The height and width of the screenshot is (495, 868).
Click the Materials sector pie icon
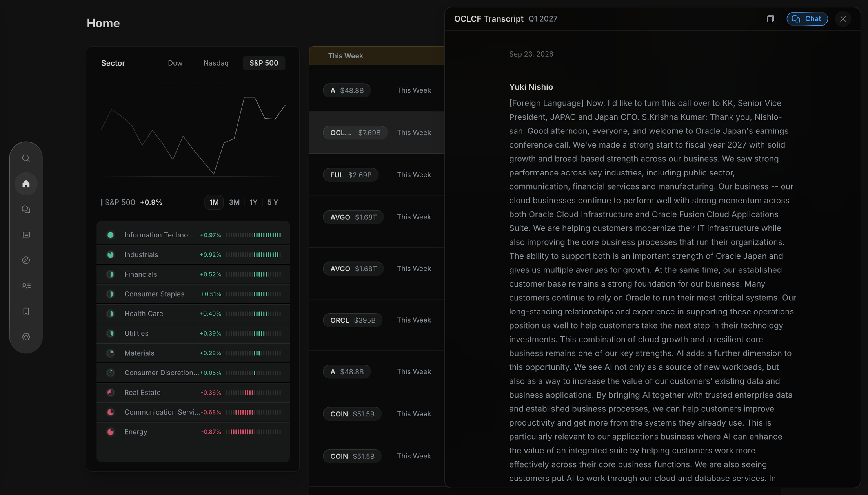click(x=111, y=353)
